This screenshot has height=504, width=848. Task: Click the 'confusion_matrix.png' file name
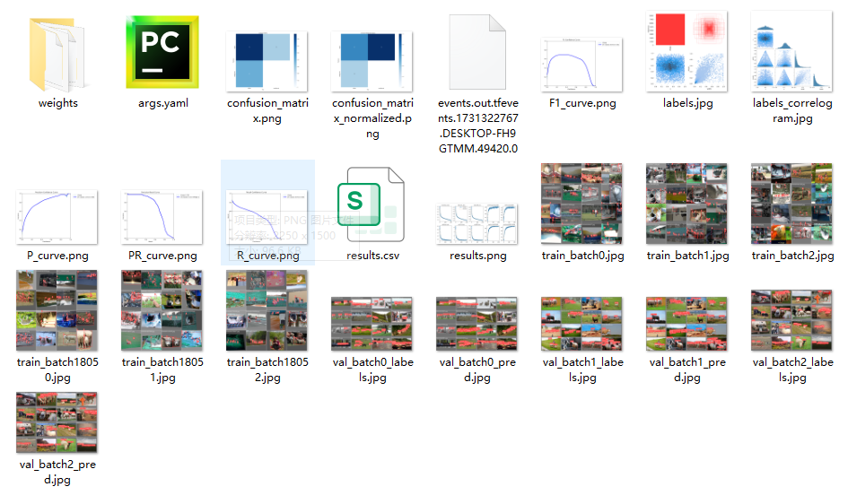pos(267,110)
